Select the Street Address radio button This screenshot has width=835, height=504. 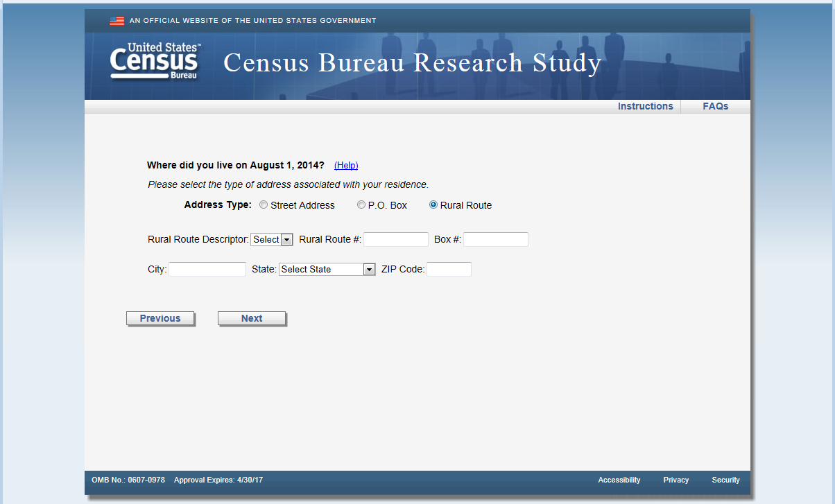tap(264, 205)
